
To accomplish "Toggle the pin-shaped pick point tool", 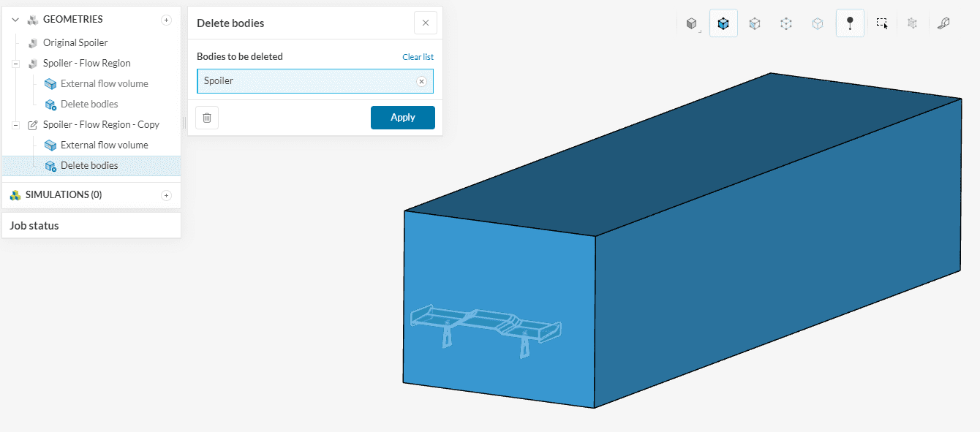I will [850, 23].
